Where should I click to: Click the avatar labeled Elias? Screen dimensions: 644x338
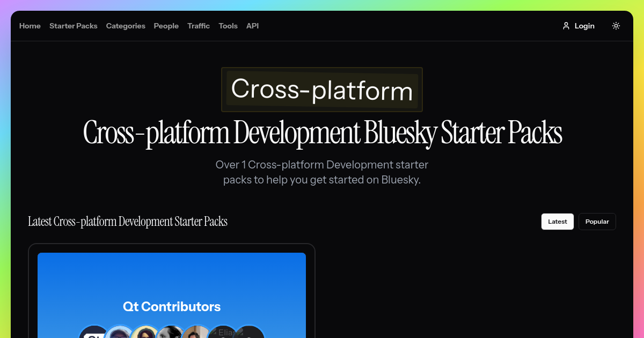pyautogui.click(x=223, y=333)
